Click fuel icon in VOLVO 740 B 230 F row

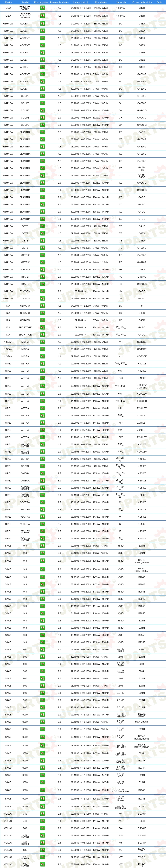point(42,814)
